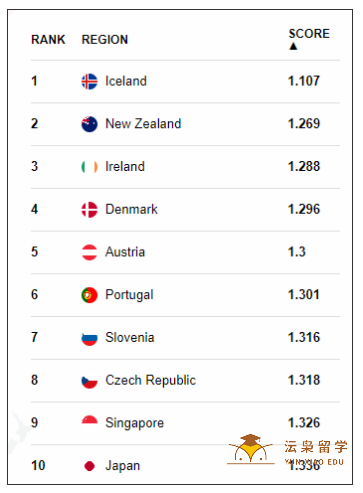Image resolution: width=363 pixels, height=493 pixels.
Task: Click the Japan flag icon
Action: click(x=89, y=466)
